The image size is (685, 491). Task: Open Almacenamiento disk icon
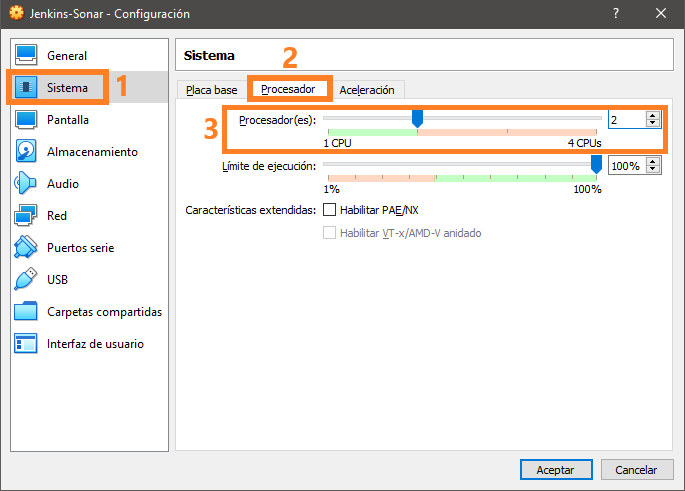pos(27,152)
